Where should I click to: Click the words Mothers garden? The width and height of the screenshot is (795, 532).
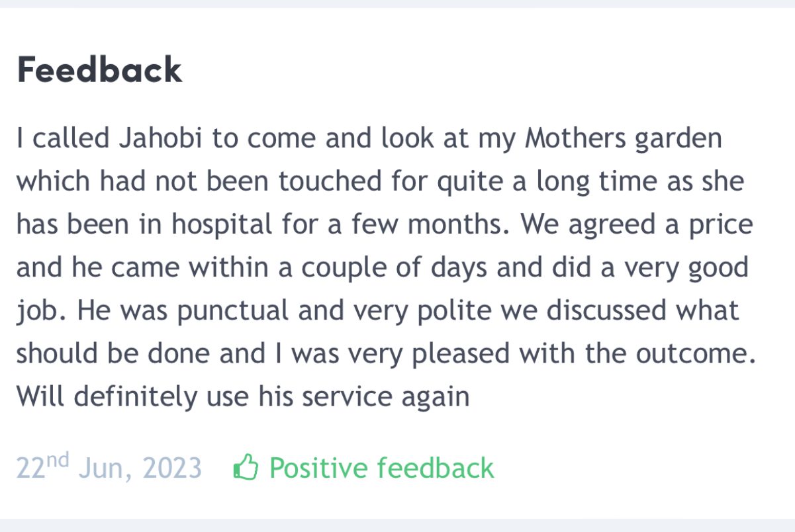coord(624,139)
